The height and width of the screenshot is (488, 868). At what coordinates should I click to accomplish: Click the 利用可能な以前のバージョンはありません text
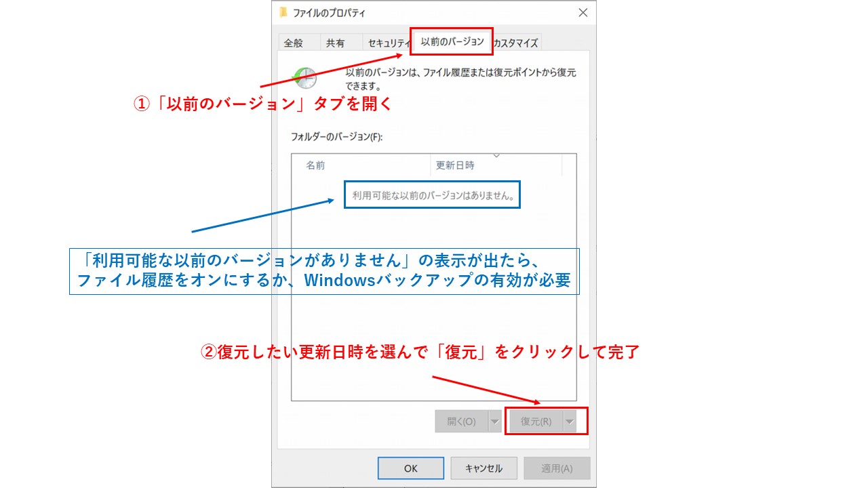(433, 197)
